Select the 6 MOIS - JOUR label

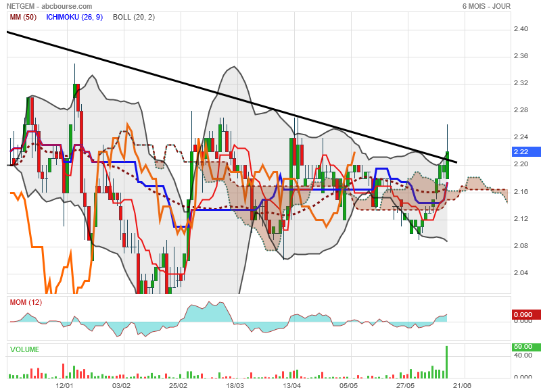(x=486, y=6)
